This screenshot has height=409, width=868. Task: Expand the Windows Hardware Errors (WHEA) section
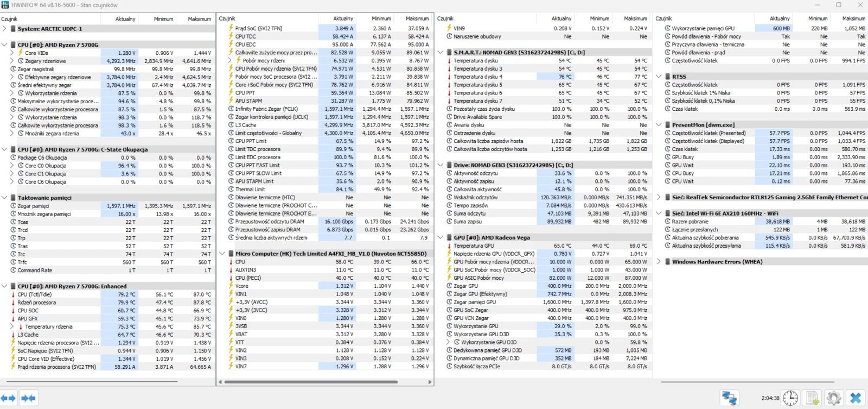point(659,262)
